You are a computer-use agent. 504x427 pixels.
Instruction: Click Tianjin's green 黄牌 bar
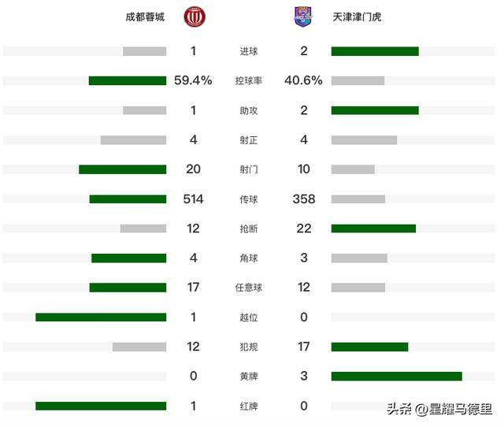(x=397, y=377)
